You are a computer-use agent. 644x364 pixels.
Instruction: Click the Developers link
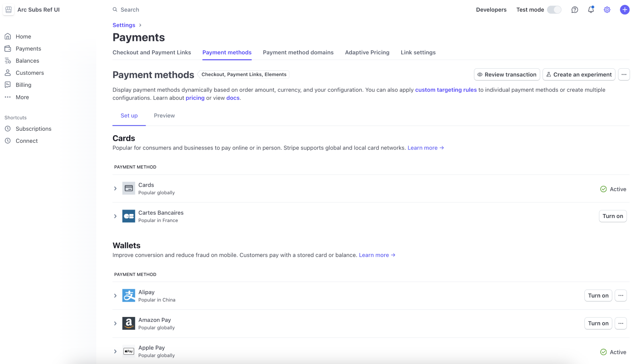click(x=491, y=10)
